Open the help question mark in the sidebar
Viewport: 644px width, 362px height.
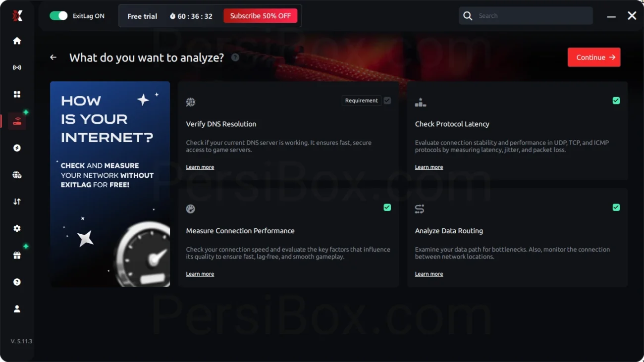click(x=17, y=282)
